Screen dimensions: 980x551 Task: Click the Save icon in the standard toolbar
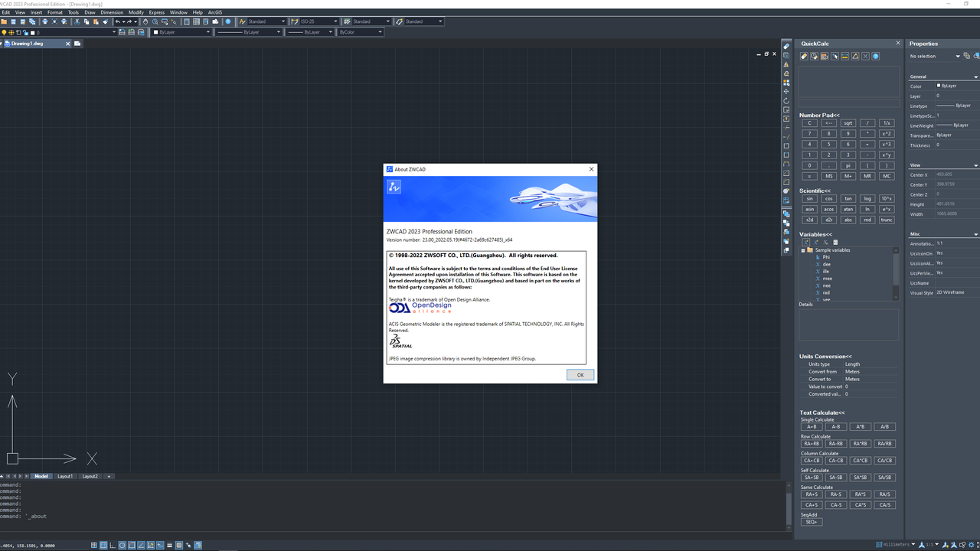tap(13, 21)
